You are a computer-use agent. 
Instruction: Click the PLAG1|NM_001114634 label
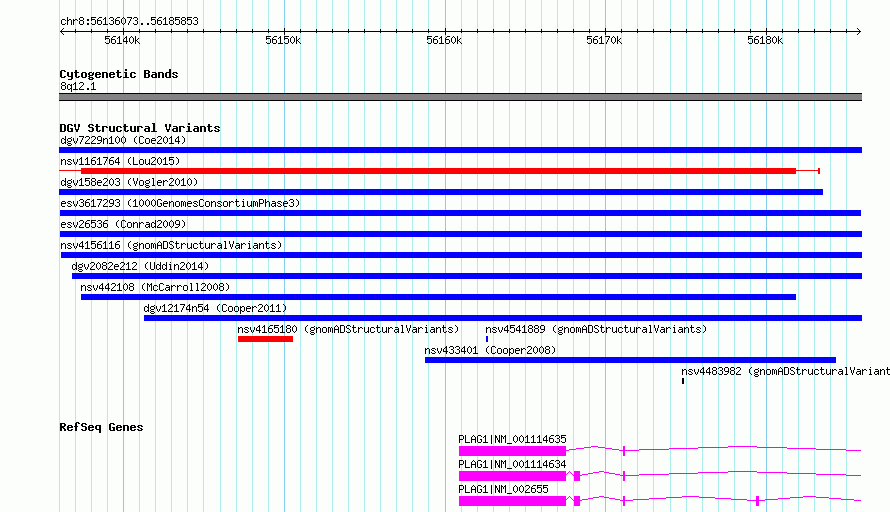(x=513, y=464)
